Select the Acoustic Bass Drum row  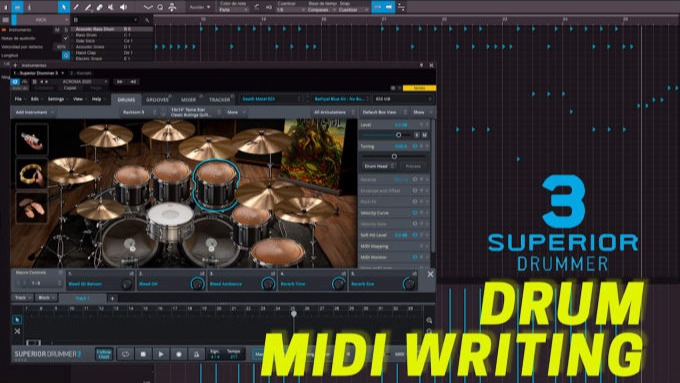click(x=112, y=29)
